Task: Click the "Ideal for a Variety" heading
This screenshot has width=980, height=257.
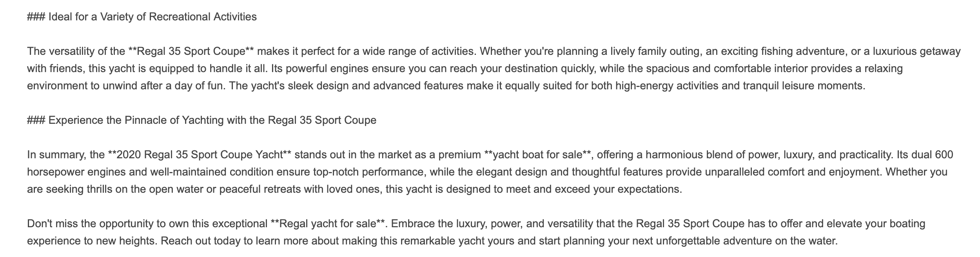Action: tap(142, 17)
